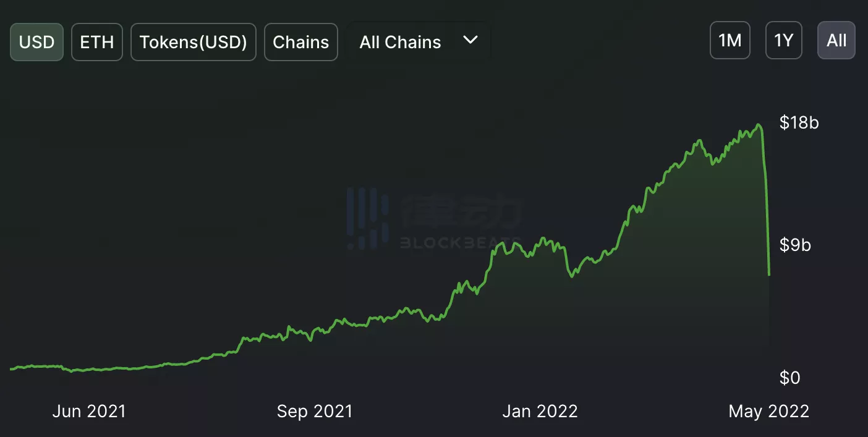The width and height of the screenshot is (868, 437).
Task: Switch the chart denomination to USD
Action: point(36,42)
